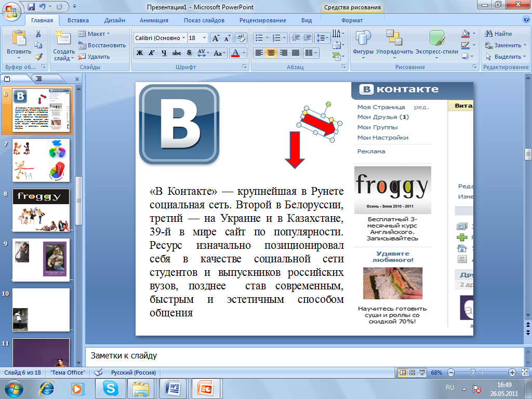Open Упорядочить arrange menu
The height and width of the screenshot is (399, 532).
[x=394, y=44]
